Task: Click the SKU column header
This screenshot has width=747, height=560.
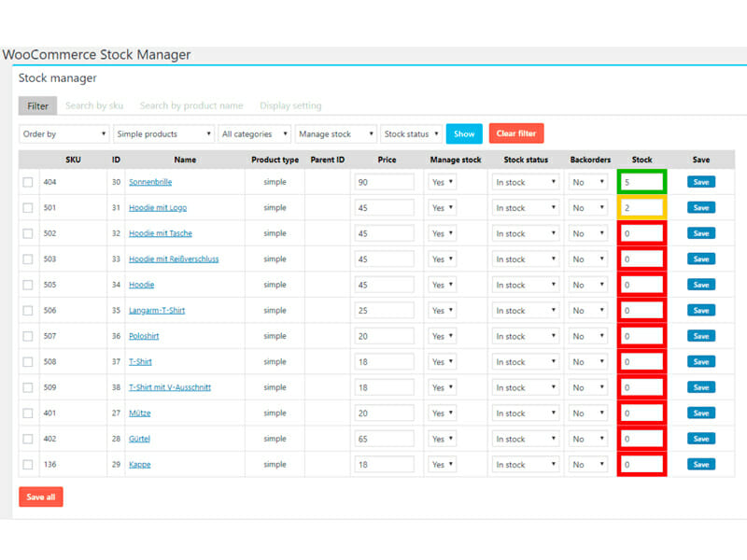Action: coord(73,160)
